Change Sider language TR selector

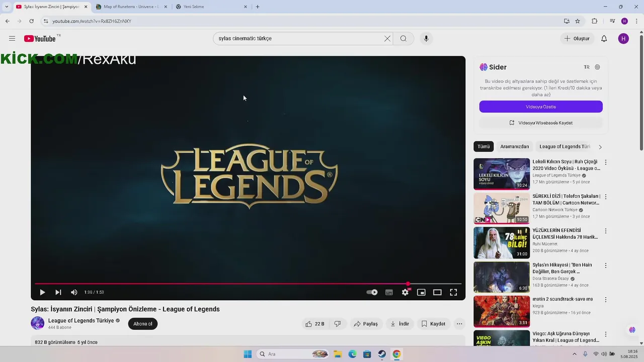click(x=587, y=67)
